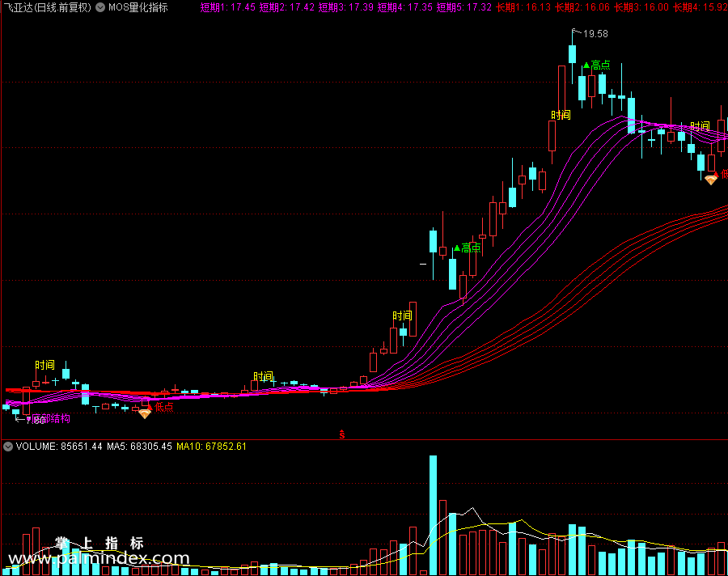Click the red S marker above volume panel
Image resolution: width=728 pixels, height=576 pixels.
click(342, 434)
